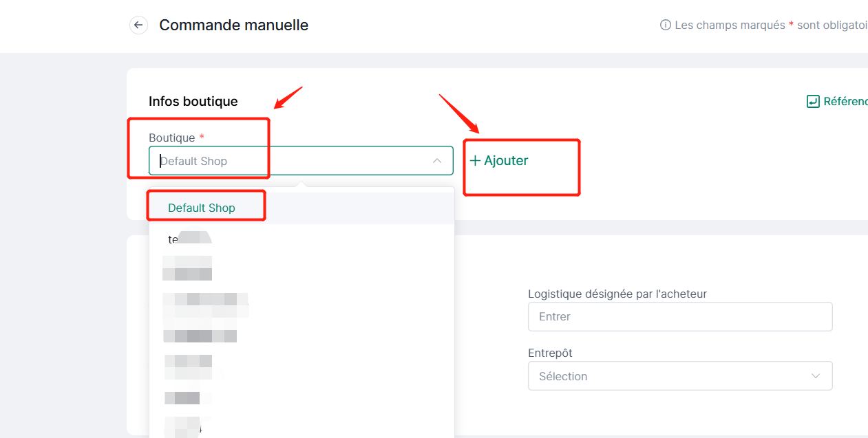Screen dimensions: 868x438
Task: Click the "Les champs marqués" notice text
Action: coord(730,25)
